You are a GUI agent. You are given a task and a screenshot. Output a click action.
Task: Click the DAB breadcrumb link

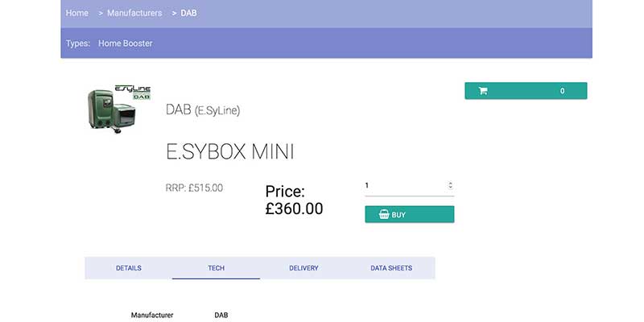coord(188,13)
